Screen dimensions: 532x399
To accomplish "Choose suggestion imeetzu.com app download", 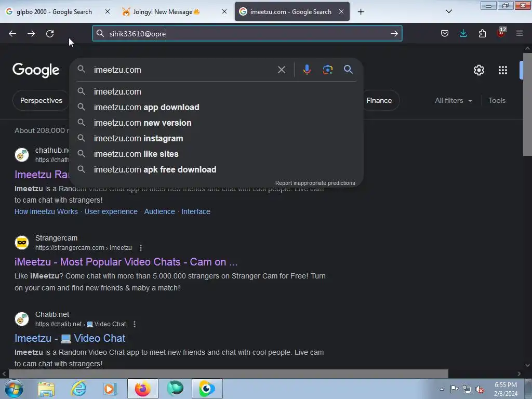I will tap(217, 107).
